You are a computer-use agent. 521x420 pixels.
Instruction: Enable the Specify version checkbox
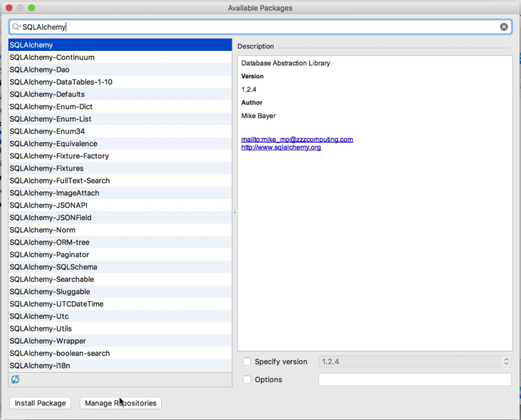coord(247,362)
